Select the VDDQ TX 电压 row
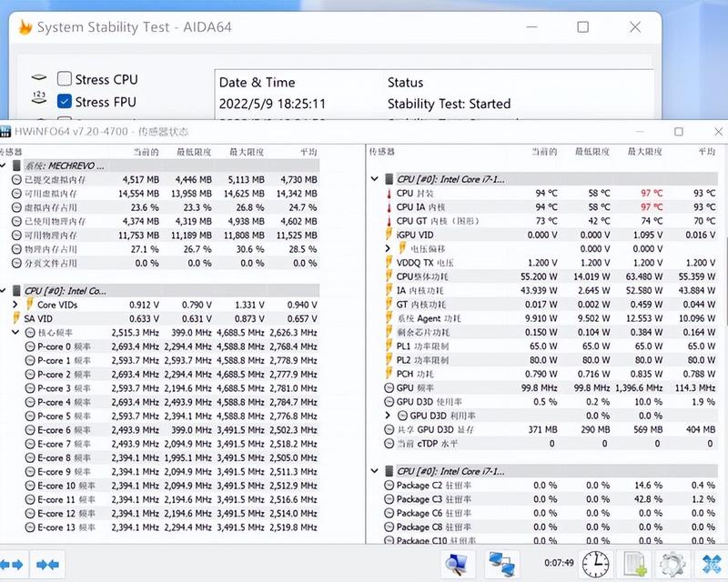 tap(551, 263)
